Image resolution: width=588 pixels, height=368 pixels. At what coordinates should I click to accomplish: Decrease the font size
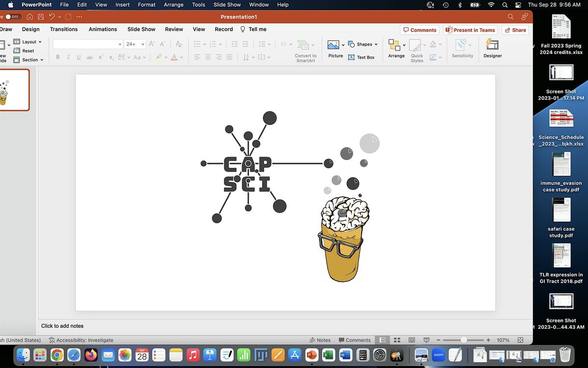coord(162,44)
